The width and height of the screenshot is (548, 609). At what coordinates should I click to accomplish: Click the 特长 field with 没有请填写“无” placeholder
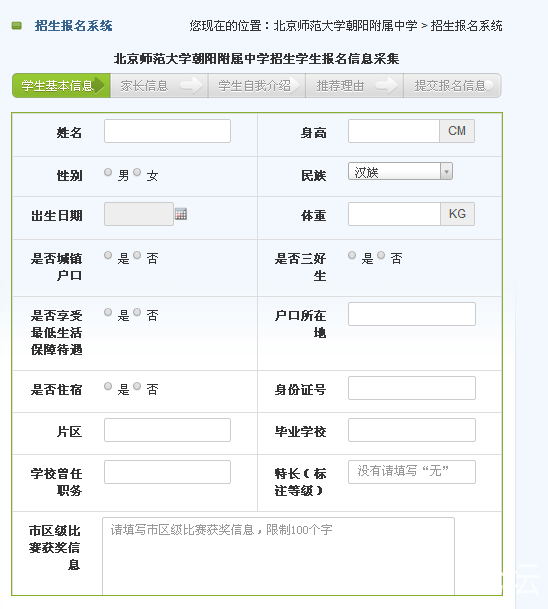pyautogui.click(x=412, y=472)
